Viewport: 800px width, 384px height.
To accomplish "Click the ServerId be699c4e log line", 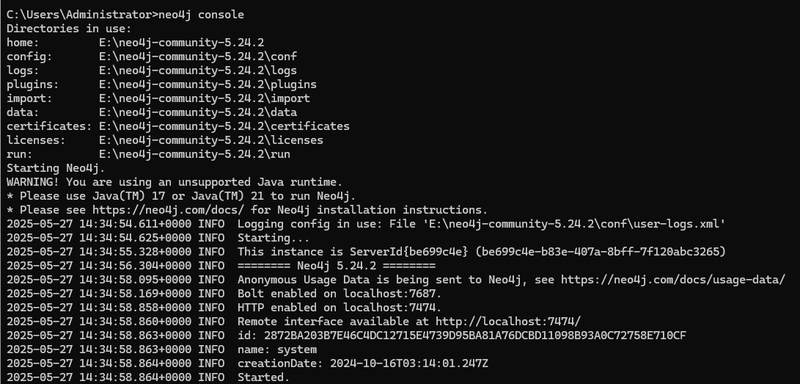I will coord(366,252).
